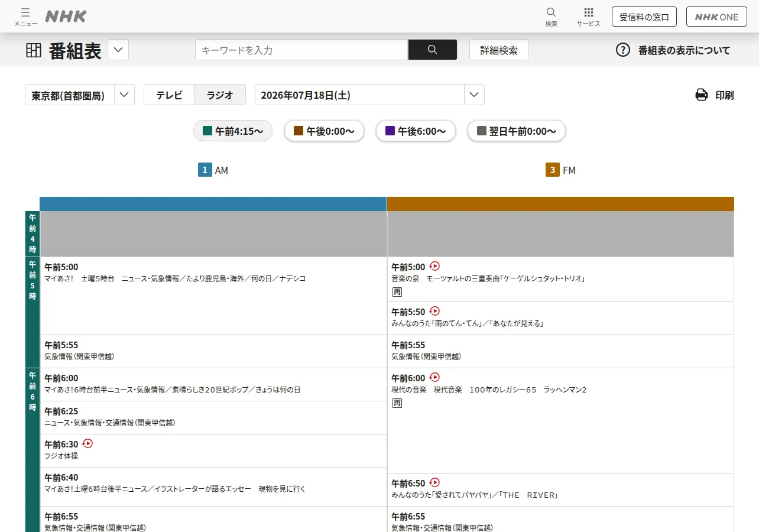The width and height of the screenshot is (759, 532).
Task: Open the date selector 2026年07月18日(土)
Action: tap(369, 95)
